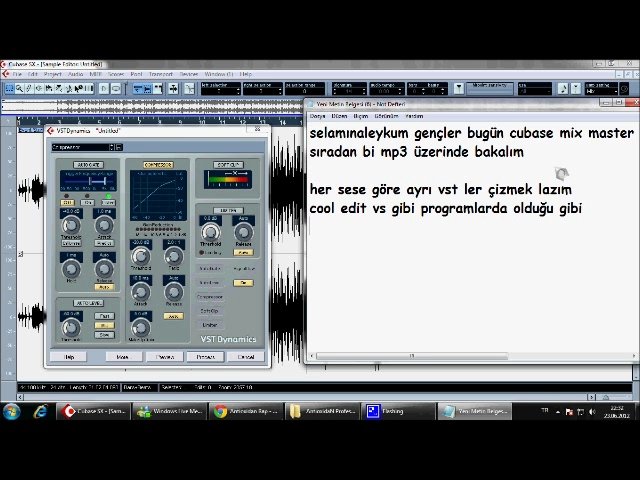Image resolution: width=640 pixels, height=480 pixels.
Task: Open the VST Dynamics preset name dropdown
Action: (x=81, y=147)
